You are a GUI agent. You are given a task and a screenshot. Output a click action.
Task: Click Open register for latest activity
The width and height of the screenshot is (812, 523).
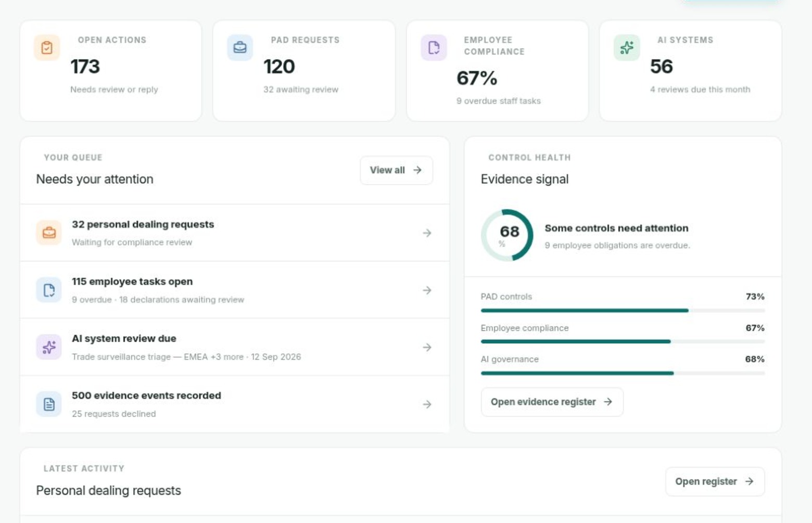pyautogui.click(x=715, y=481)
